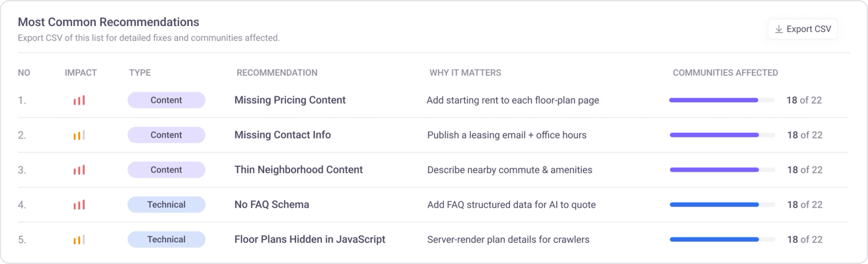
Task: Select the impact bars icon for Missing Contact Info
Action: [79, 135]
